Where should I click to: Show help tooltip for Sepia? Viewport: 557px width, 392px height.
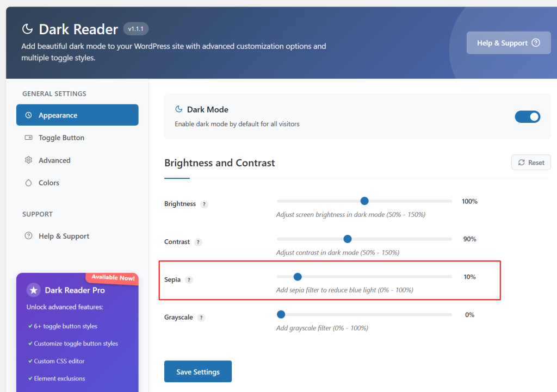189,280
